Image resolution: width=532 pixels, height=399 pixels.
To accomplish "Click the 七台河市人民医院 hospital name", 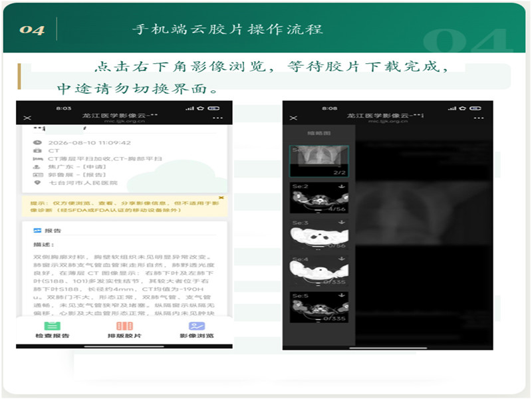I will 84,183.
